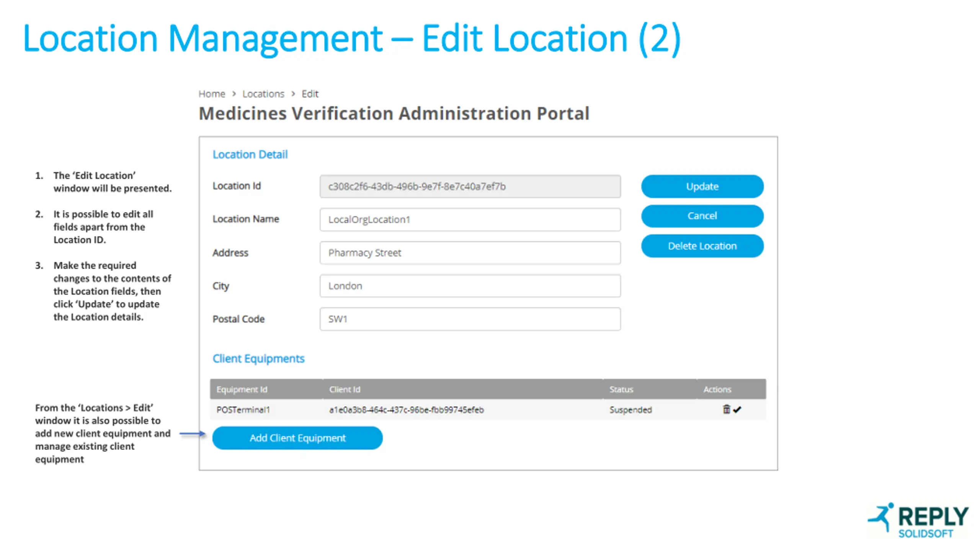This screenshot has width=980, height=551.
Task: Click the Location Id field
Action: [x=470, y=186]
